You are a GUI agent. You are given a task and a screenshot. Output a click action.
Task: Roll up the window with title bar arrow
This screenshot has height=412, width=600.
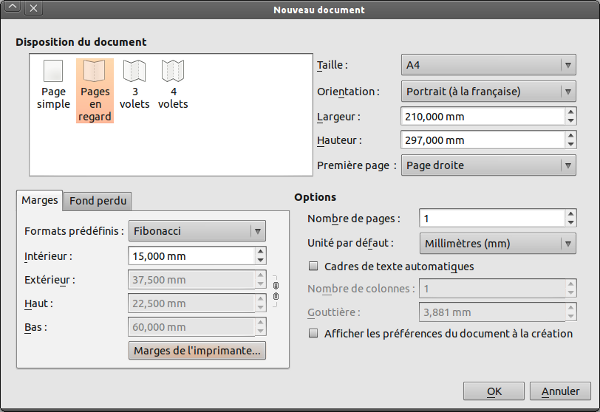coord(13,7)
